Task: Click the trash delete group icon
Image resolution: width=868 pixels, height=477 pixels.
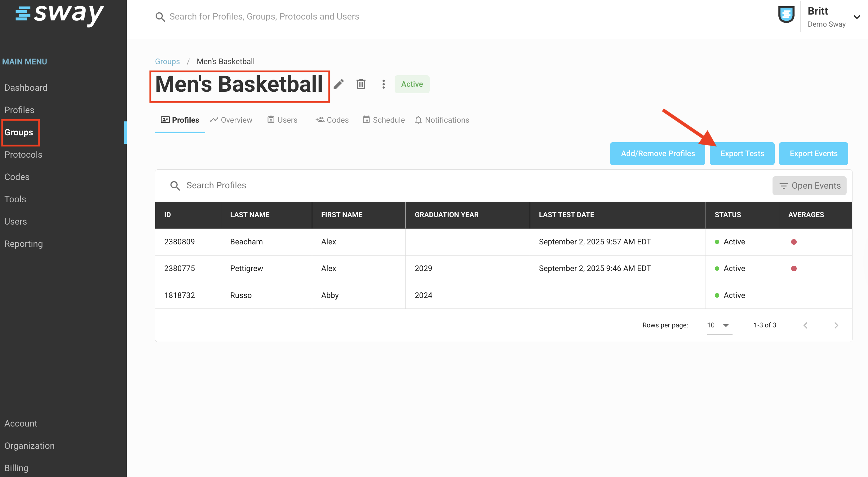Action: click(x=361, y=84)
